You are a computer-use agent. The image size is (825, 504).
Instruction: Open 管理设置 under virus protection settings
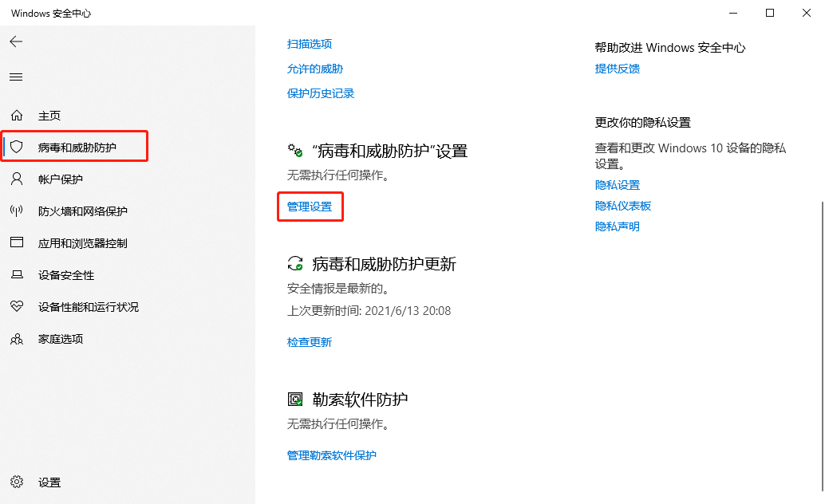(310, 206)
